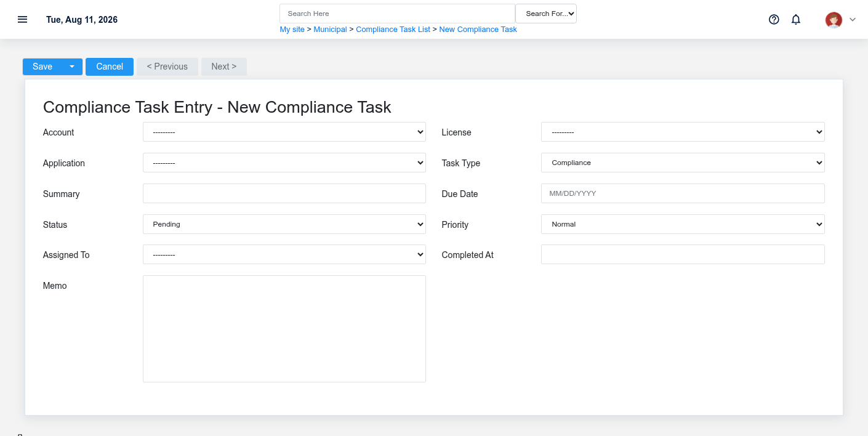
Task: Open the Assigned To dropdown
Action: [x=284, y=254]
